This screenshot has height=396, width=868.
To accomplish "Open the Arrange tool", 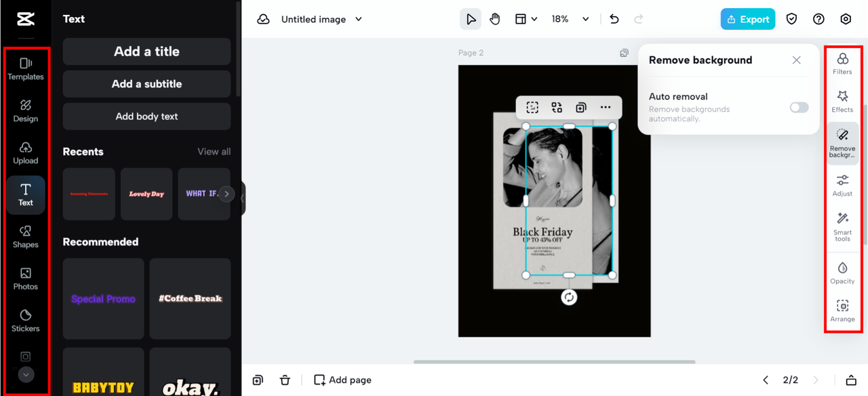I will click(x=842, y=311).
